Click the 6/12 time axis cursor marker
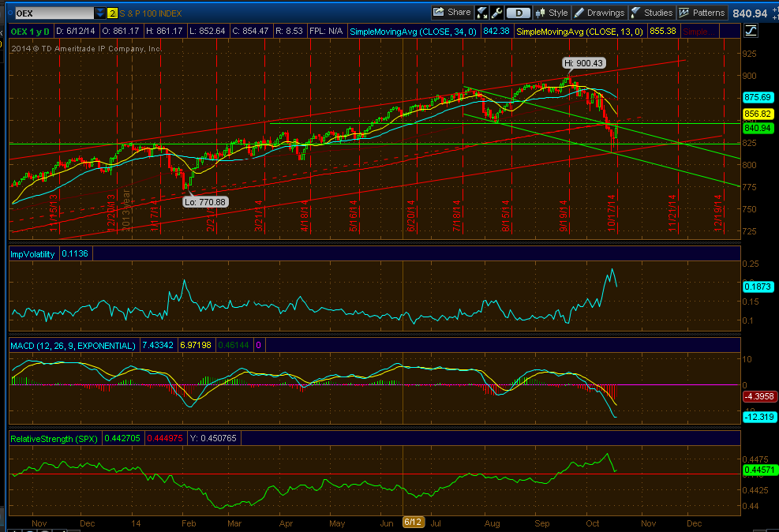 (413, 522)
